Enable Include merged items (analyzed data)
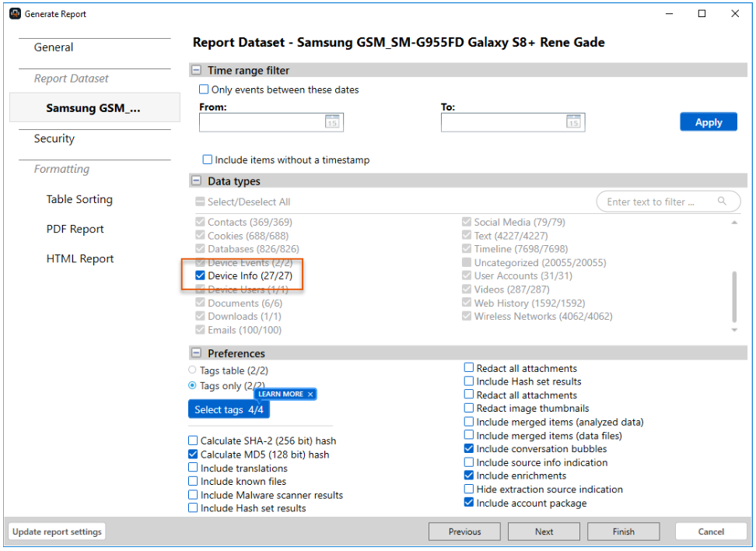 click(x=469, y=422)
